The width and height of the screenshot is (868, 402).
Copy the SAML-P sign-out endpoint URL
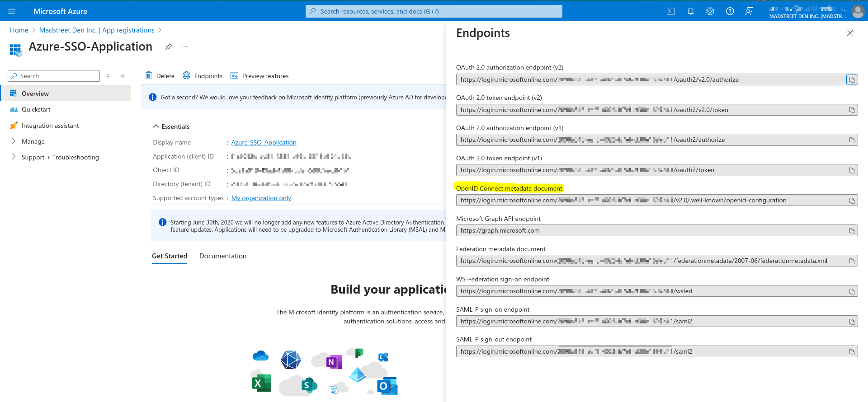[851, 352]
